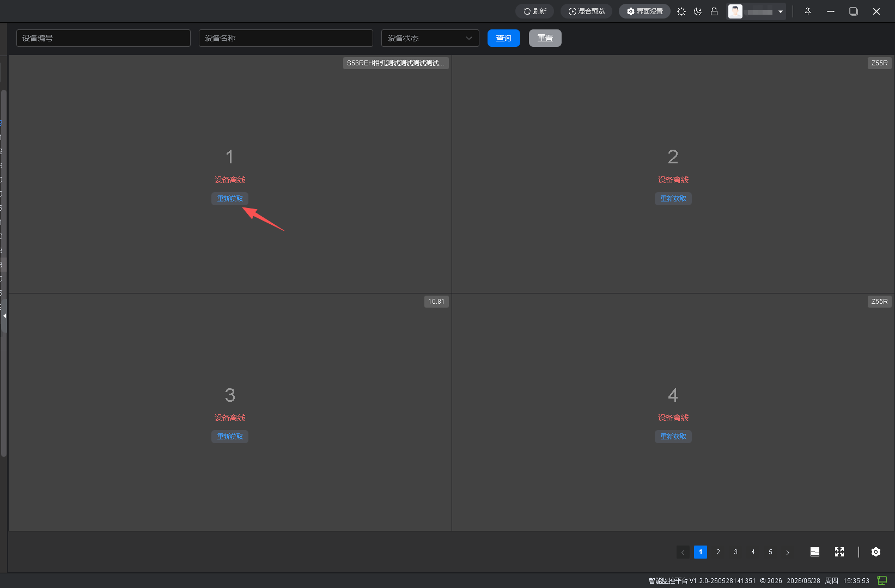Switch to dark theme moon icon
The height and width of the screenshot is (588, 895).
click(x=698, y=11)
